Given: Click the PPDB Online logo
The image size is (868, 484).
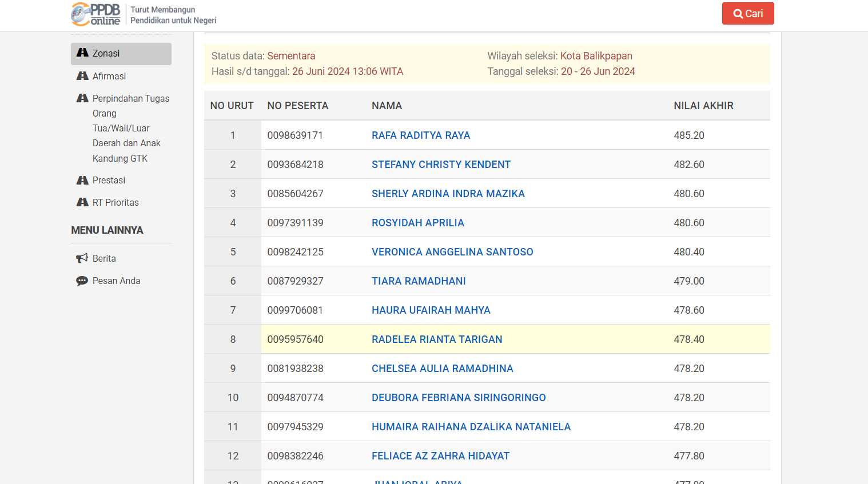Looking at the screenshot, I should tap(95, 14).
